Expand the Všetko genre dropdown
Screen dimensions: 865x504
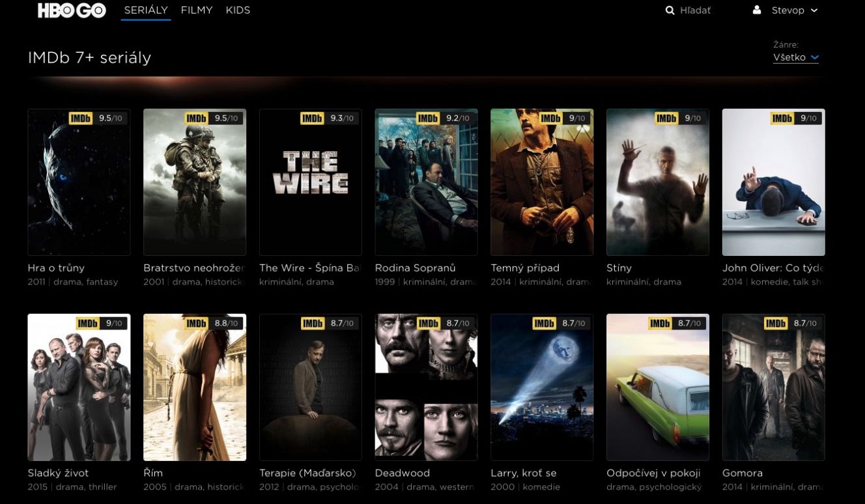point(795,57)
